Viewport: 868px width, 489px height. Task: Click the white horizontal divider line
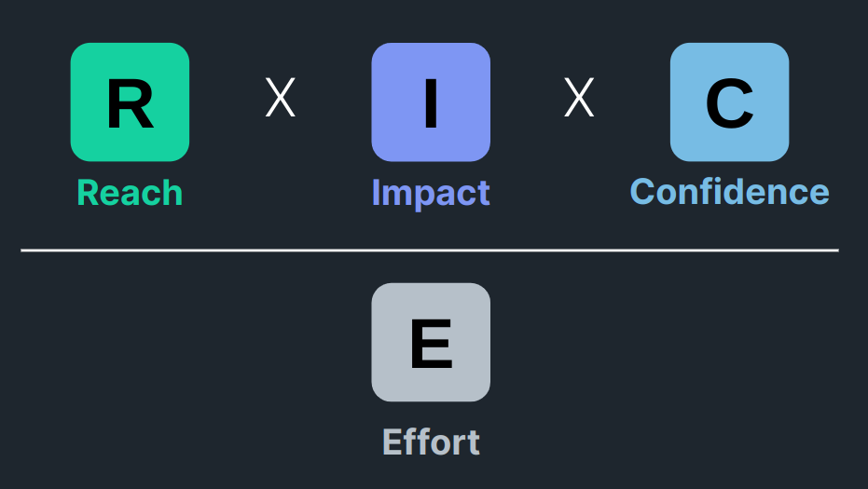[430, 251]
